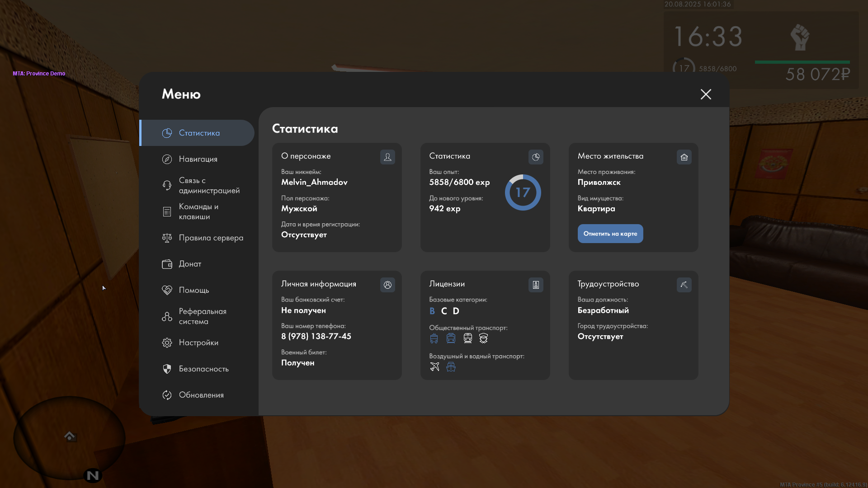Click the fist icon in the HUD
Image resolution: width=868 pixels, height=488 pixels.
800,37
